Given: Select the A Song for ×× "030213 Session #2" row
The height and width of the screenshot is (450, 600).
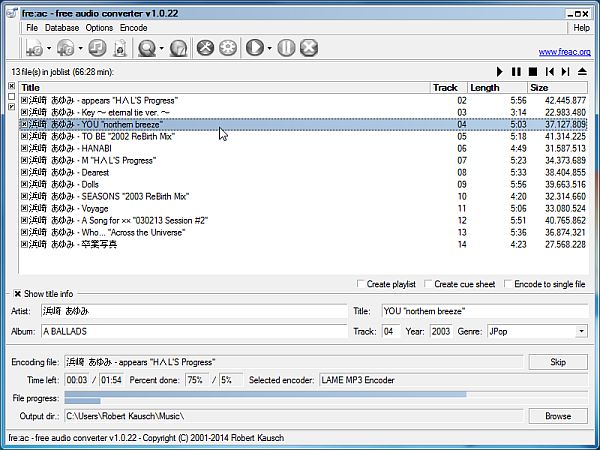Looking at the screenshot, I should coord(303,220).
